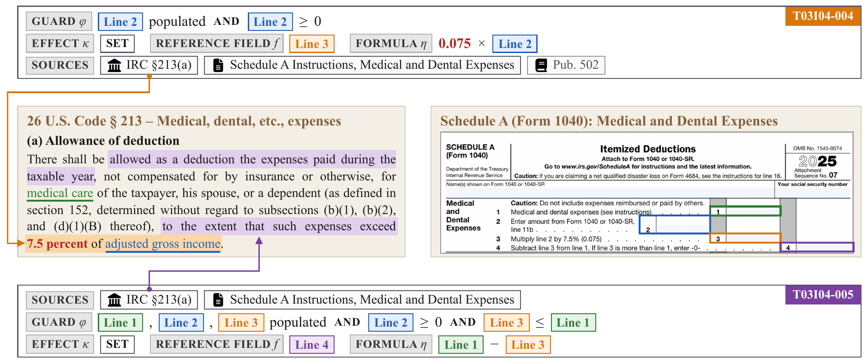Viewport: 868px width, 364px height.
Task: Click '(a) Allowance of deduction' heading
Action: pos(103,141)
